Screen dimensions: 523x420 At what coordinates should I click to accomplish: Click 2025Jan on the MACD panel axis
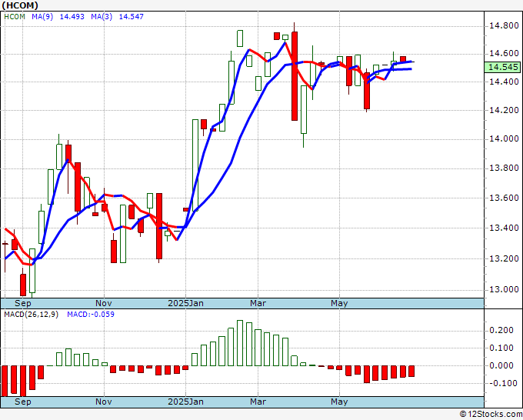pyautogui.click(x=185, y=402)
